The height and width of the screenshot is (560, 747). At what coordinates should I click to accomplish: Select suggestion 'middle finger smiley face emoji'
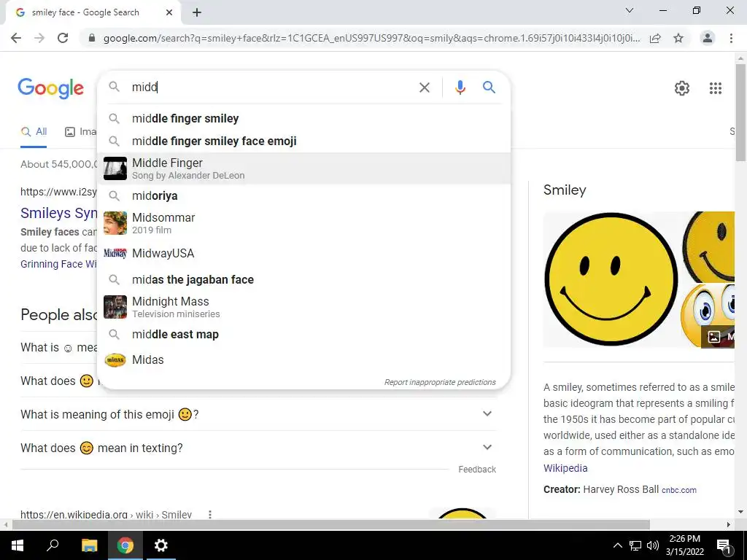pyautogui.click(x=303, y=141)
